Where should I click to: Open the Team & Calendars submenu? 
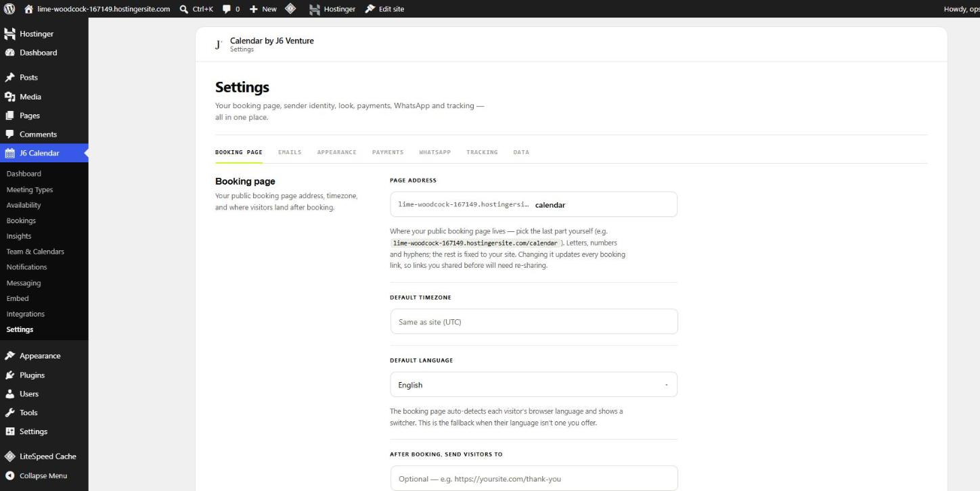(44, 252)
